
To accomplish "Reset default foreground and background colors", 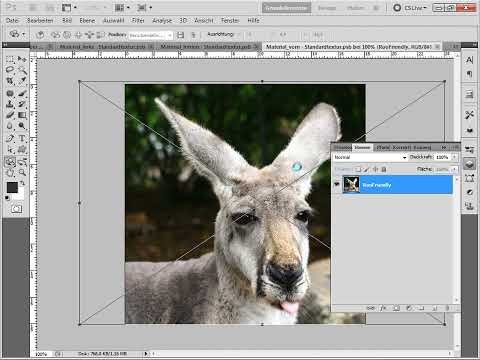I will (x=7, y=198).
